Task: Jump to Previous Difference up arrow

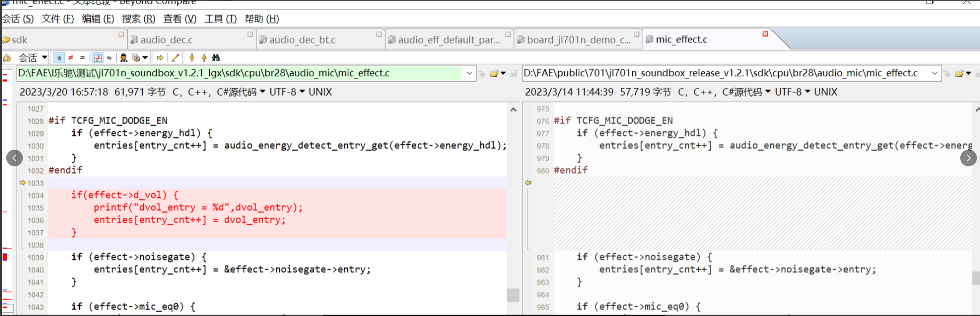Action: tap(204, 58)
